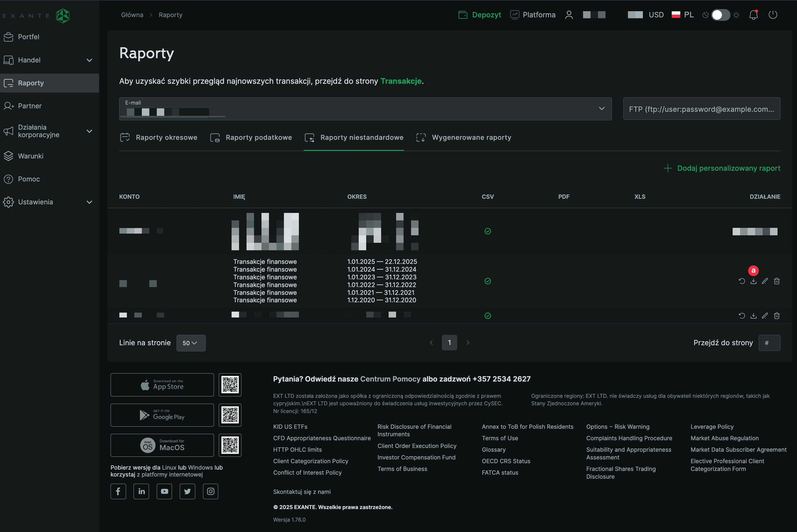This screenshot has height=532, width=797.
Task: Click the notifications bell icon
Action: pyautogui.click(x=753, y=15)
